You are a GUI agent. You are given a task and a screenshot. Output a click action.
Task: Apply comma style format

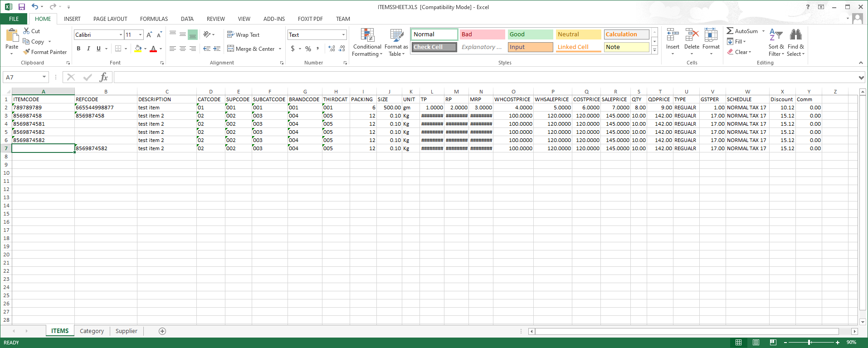[x=318, y=49]
